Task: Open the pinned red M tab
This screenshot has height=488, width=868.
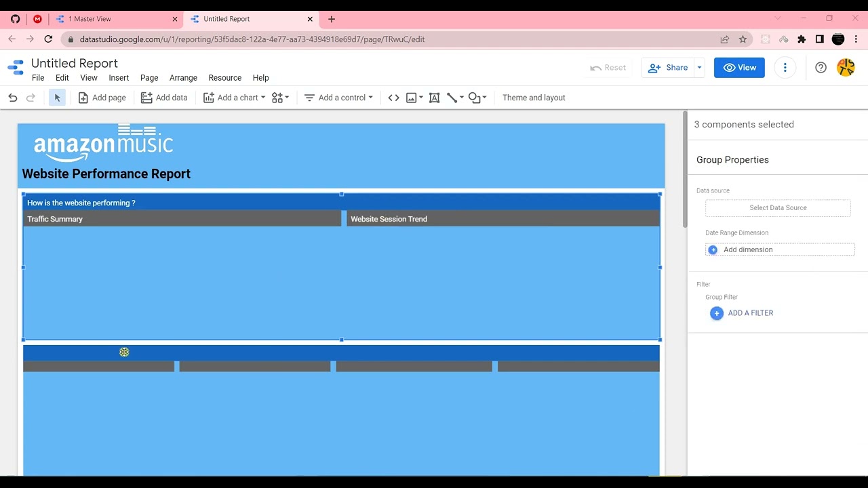Action: tap(37, 19)
